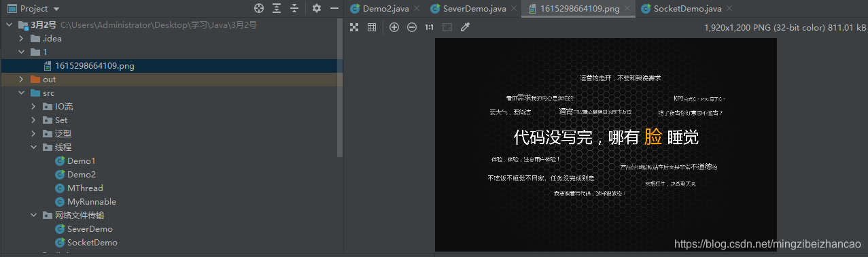
Task: Click the MThread class icon
Action: pyautogui.click(x=60, y=188)
